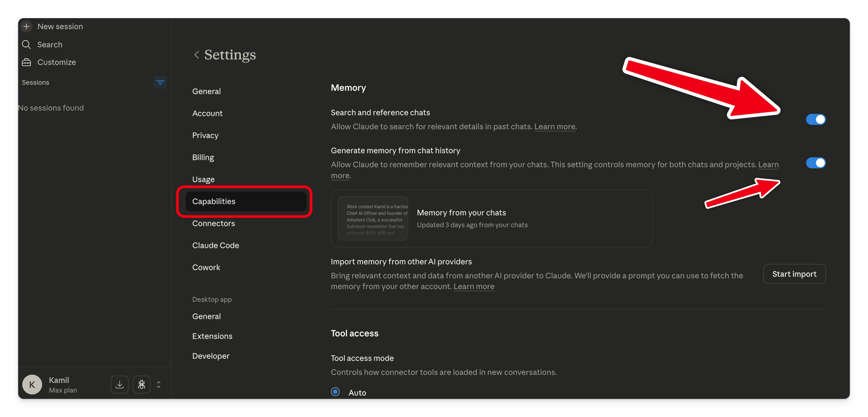Open the Connectors settings section
The image size is (868, 417).
(213, 223)
